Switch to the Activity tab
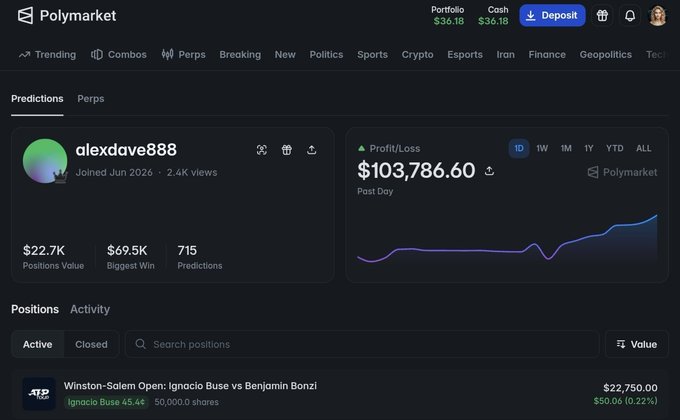 click(90, 309)
